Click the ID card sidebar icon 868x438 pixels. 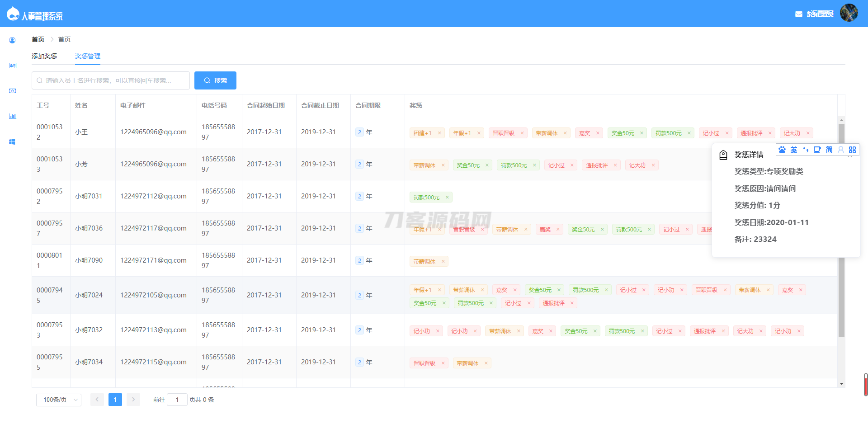coord(12,66)
